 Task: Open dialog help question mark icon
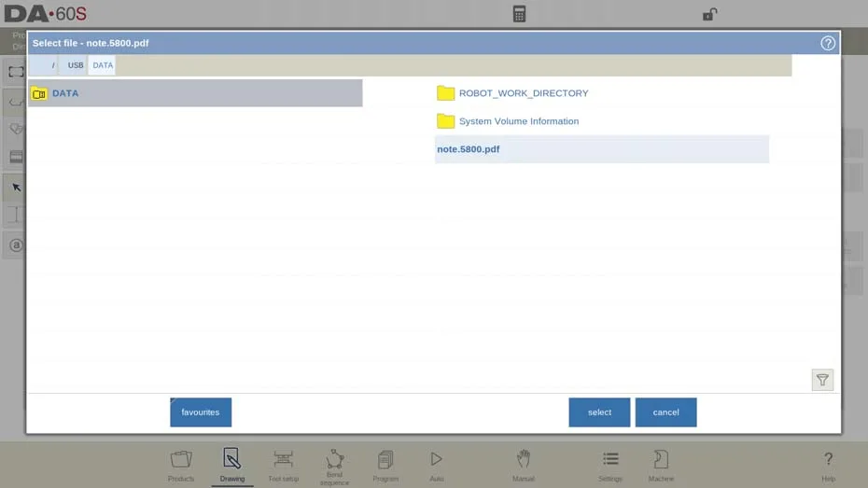[828, 43]
